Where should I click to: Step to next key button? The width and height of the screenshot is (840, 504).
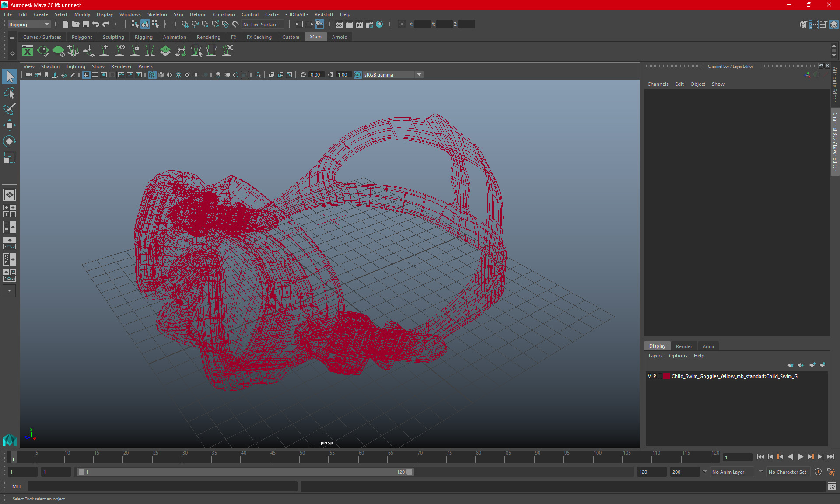pyautogui.click(x=811, y=457)
